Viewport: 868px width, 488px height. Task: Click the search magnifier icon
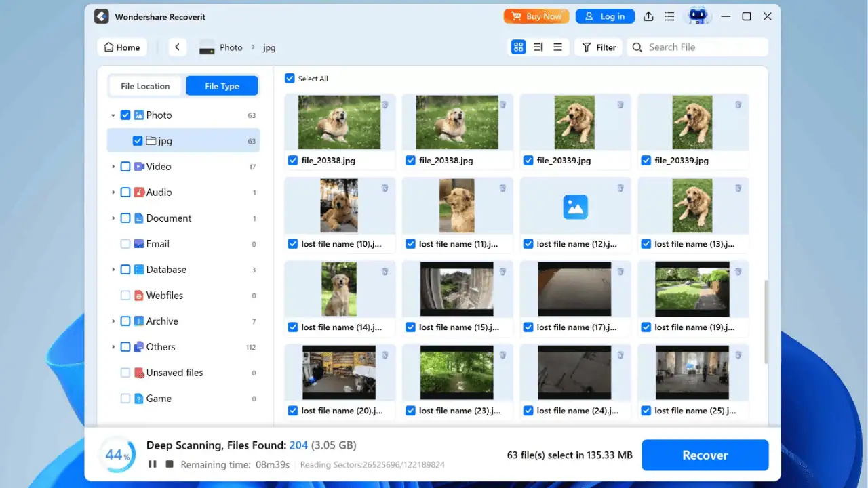click(x=637, y=47)
